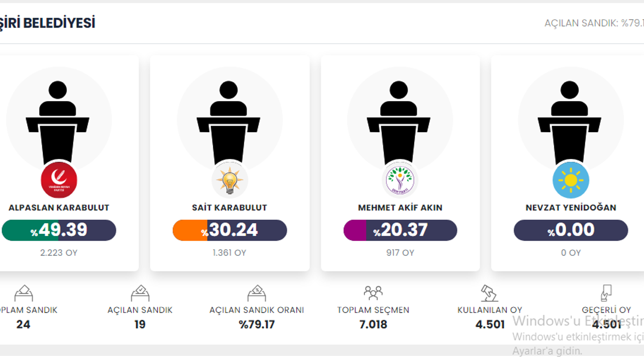Click the Yeniden Refah Partisi red logo
This screenshot has height=362, width=644.
pos(59,180)
